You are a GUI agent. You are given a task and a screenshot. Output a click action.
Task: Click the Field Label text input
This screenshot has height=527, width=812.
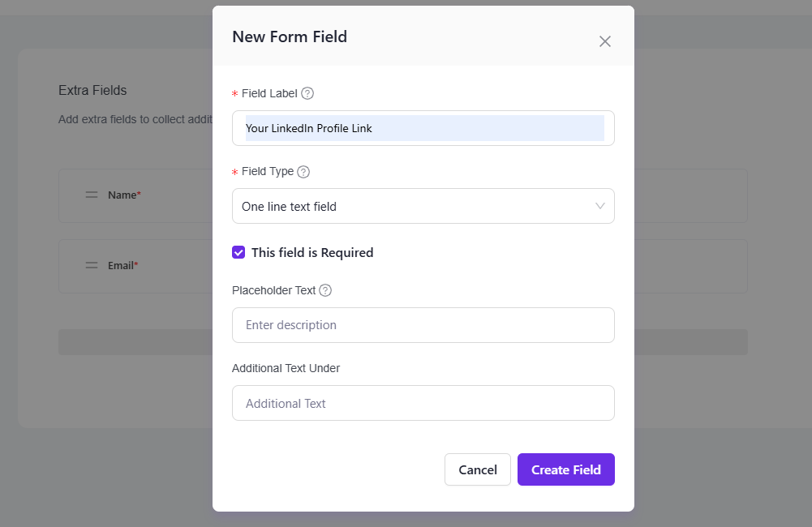click(423, 128)
